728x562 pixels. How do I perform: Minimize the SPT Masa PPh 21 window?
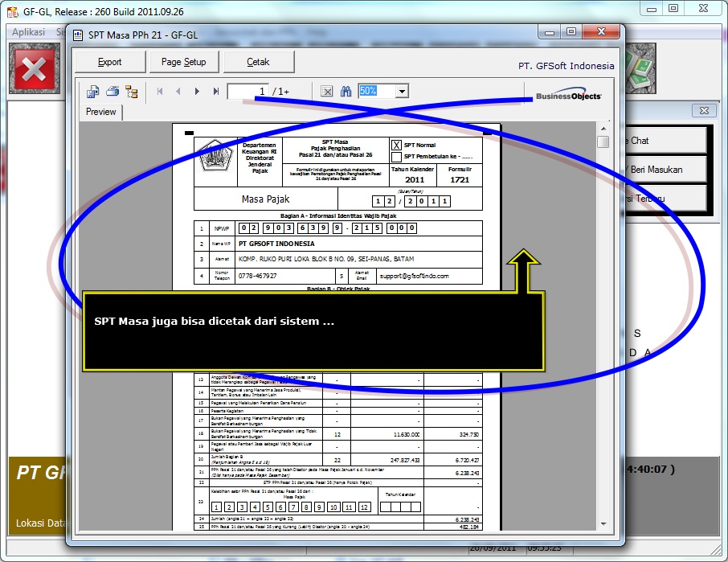[550, 32]
